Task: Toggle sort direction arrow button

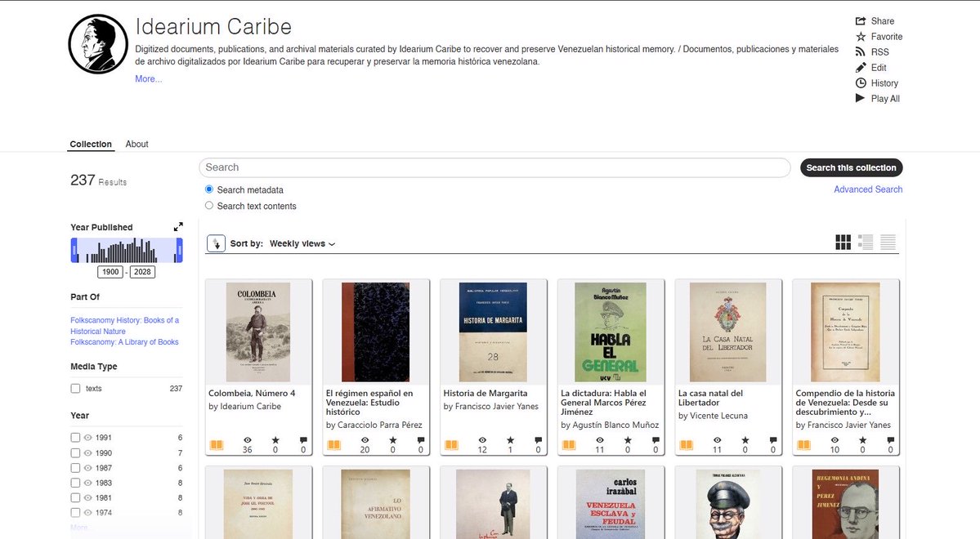Action: 217,243
